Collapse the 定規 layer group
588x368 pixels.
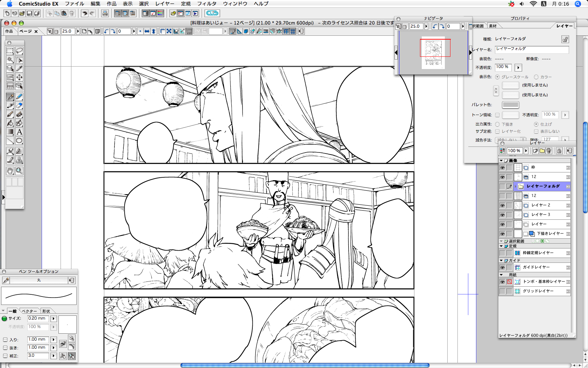click(501, 246)
